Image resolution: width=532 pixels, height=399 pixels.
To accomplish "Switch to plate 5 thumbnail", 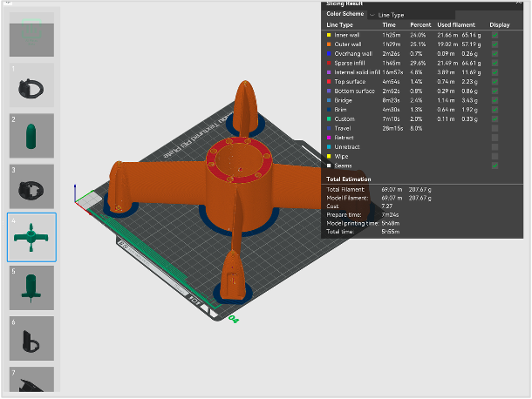I will (x=31, y=287).
